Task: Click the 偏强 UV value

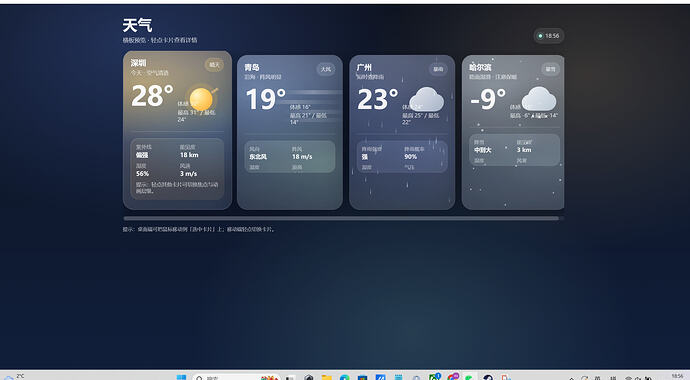Action: [x=142, y=155]
